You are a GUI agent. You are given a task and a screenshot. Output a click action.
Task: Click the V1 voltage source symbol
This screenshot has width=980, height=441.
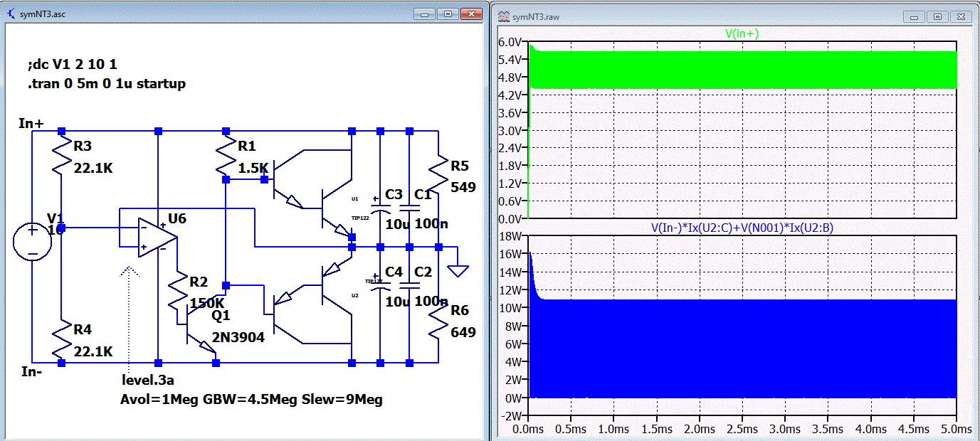(32, 240)
